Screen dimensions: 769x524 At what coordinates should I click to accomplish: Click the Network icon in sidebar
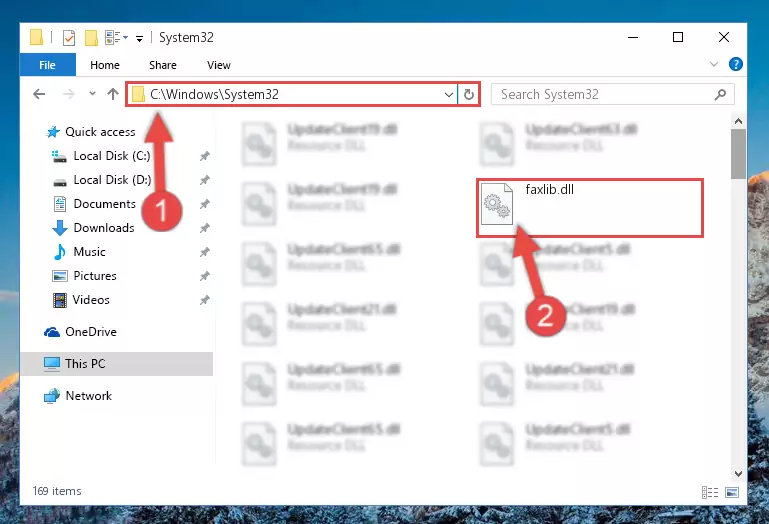(51, 396)
